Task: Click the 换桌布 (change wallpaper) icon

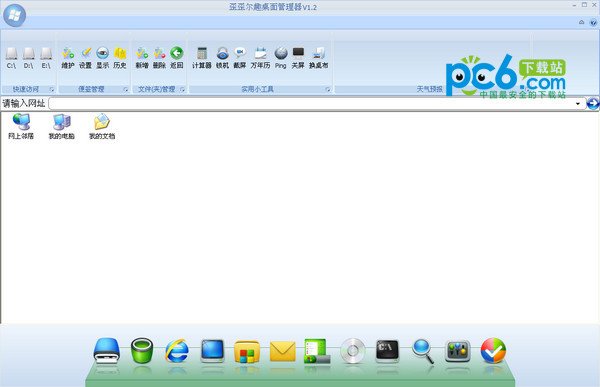Action: pyautogui.click(x=319, y=58)
